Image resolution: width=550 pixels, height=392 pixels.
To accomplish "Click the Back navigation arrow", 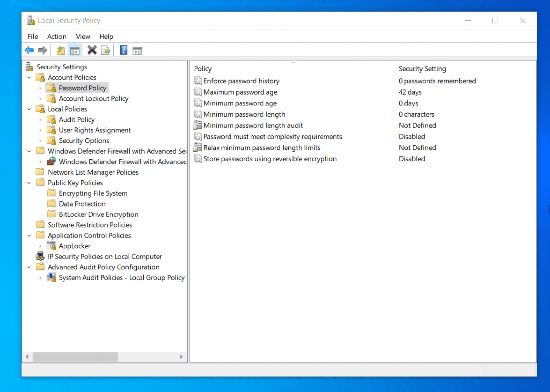I will 30,50.
